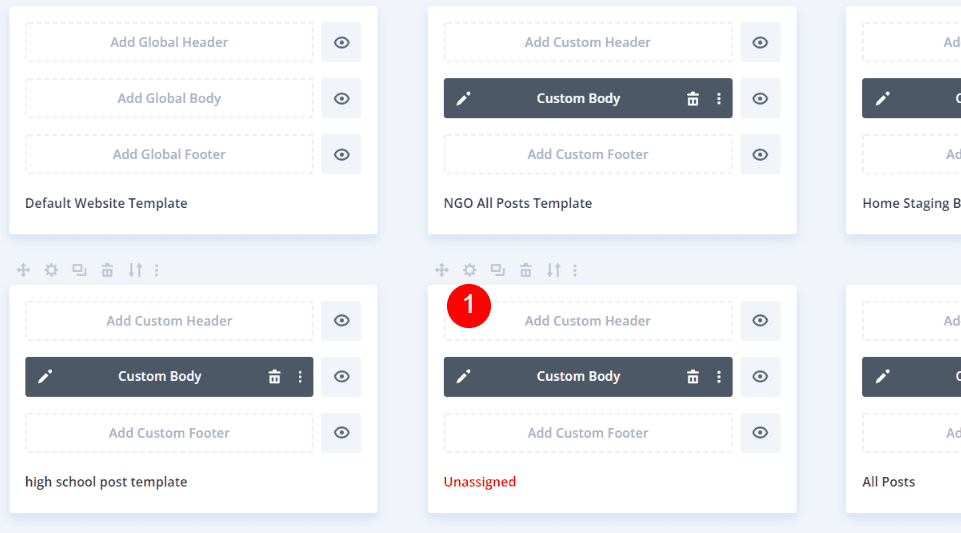This screenshot has height=533, width=961.
Task: Edit Custom Body of NGO All Posts Template
Action: click(x=463, y=98)
